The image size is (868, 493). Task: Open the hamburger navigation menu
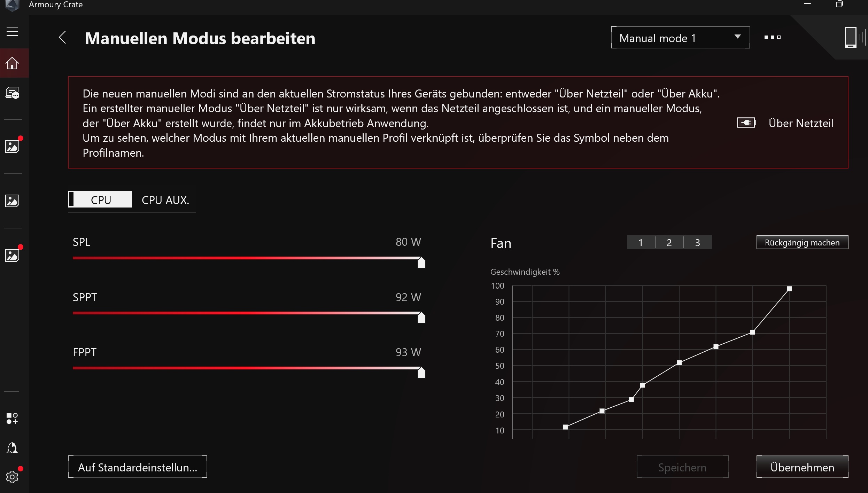point(12,32)
